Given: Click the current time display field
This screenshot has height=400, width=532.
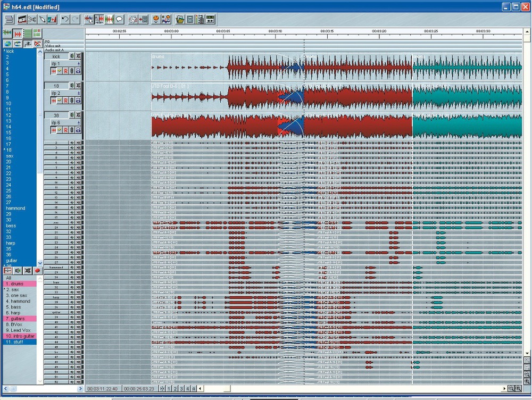Looking at the screenshot, I should 103,388.
